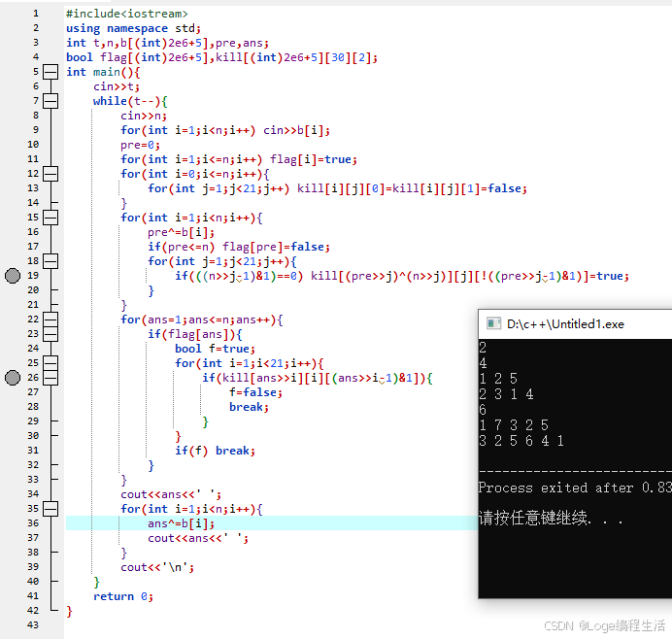Viewport: 672px width, 639px height.
Task: Click the 'pre^=b[i];' statement
Action: [x=181, y=232]
